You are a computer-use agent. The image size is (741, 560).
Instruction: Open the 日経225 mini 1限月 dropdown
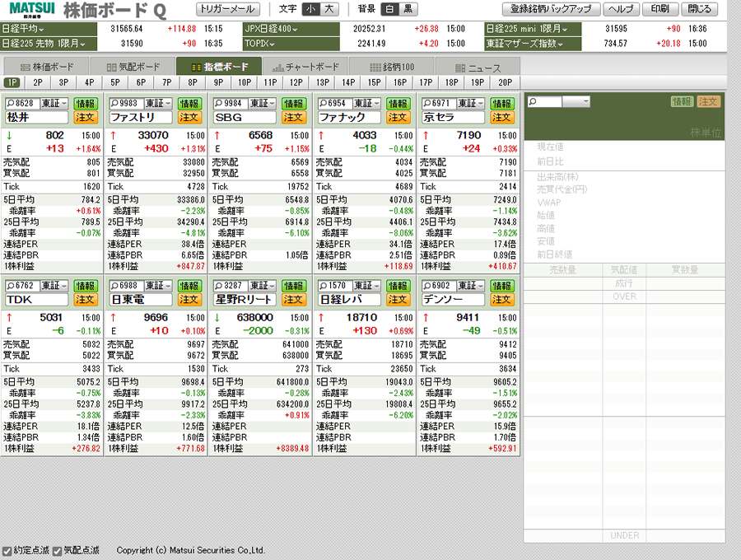[533, 29]
